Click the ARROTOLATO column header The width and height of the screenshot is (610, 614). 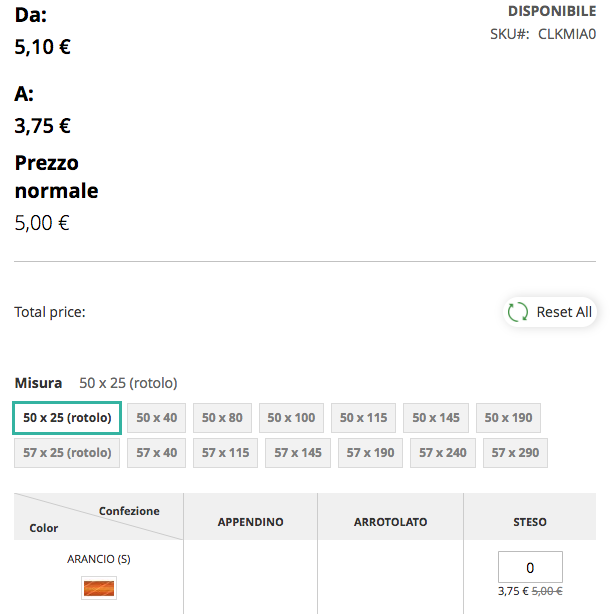click(390, 522)
